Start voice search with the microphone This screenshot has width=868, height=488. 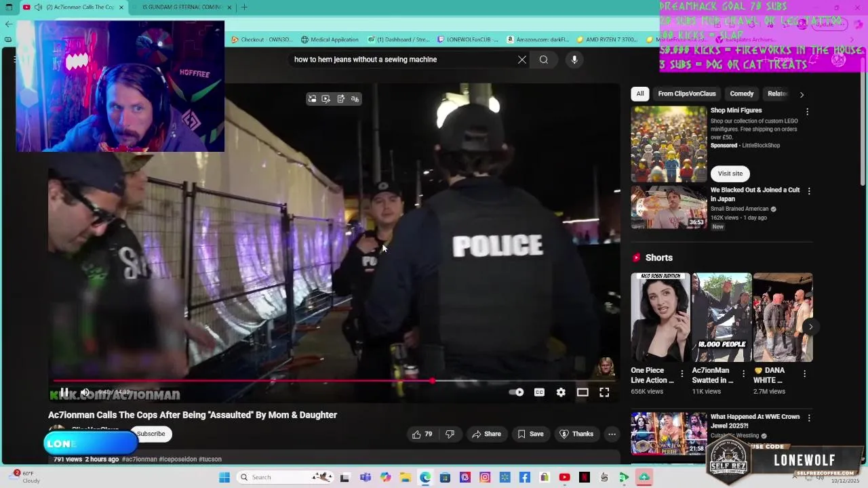click(574, 60)
